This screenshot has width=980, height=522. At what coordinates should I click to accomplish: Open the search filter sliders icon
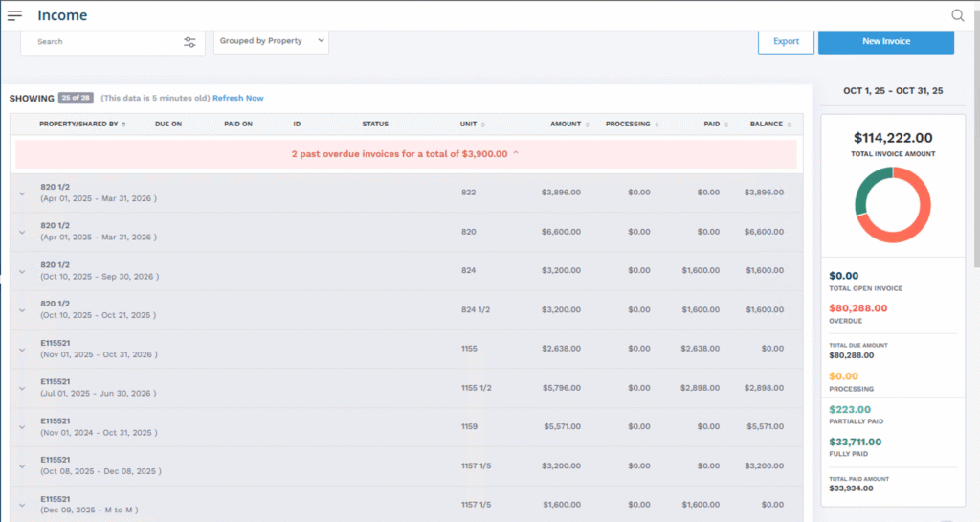coord(189,42)
